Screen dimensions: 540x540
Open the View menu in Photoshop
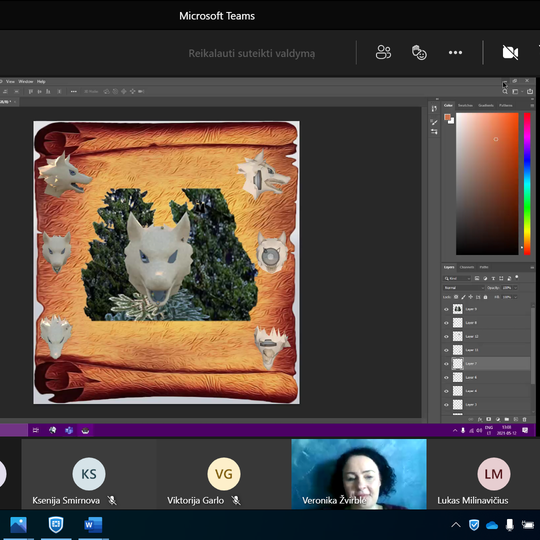[x=10, y=82]
